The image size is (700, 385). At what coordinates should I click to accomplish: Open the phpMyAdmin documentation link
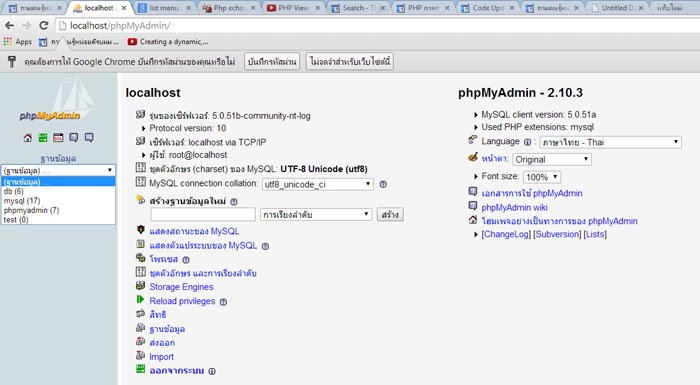pyautogui.click(x=532, y=193)
